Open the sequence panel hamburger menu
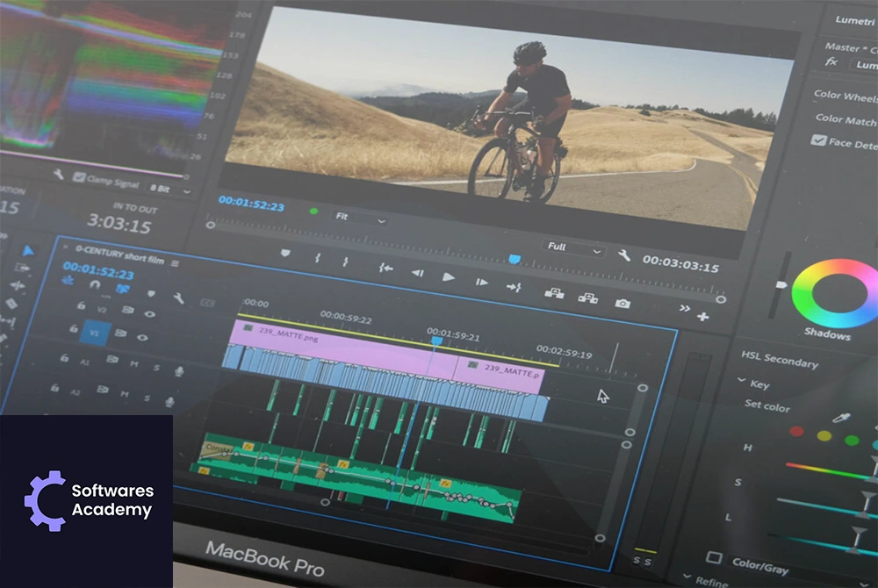Image resolution: width=878 pixels, height=588 pixels. 176,263
